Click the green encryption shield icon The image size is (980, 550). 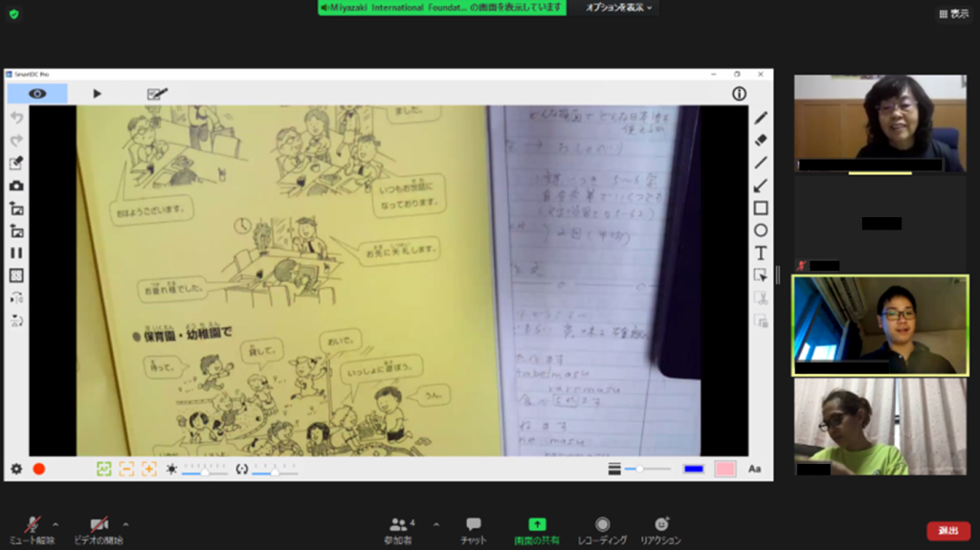point(14,13)
